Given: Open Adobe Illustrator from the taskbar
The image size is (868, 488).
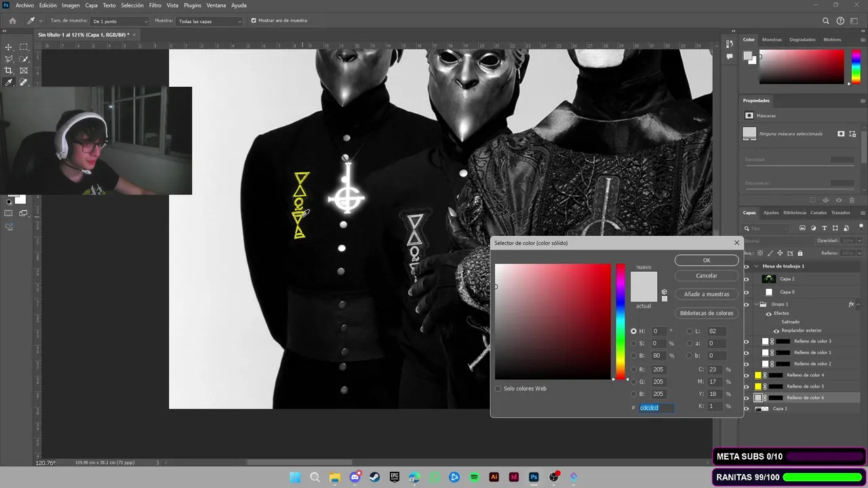Looking at the screenshot, I should coord(494,477).
